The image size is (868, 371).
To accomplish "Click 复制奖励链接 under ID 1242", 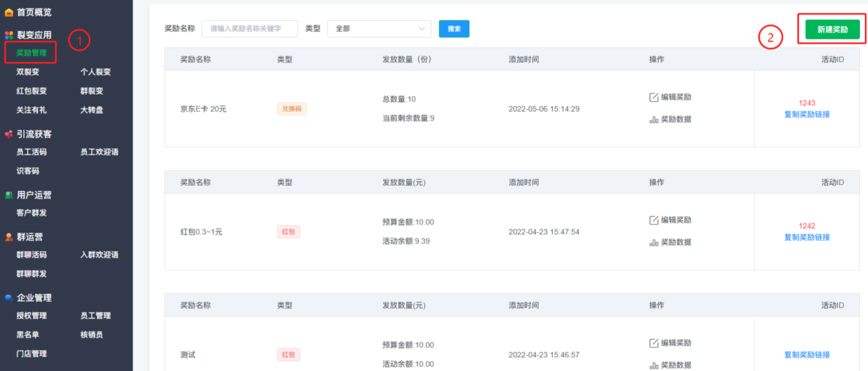I will point(807,237).
